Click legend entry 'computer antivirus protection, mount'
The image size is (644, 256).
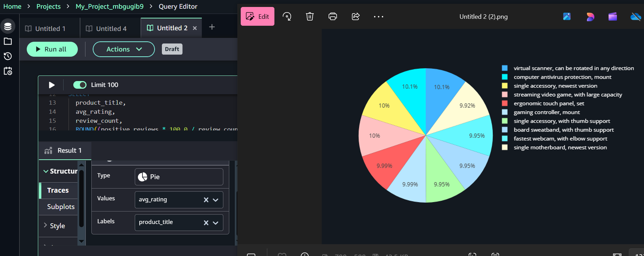pyautogui.click(x=562, y=77)
